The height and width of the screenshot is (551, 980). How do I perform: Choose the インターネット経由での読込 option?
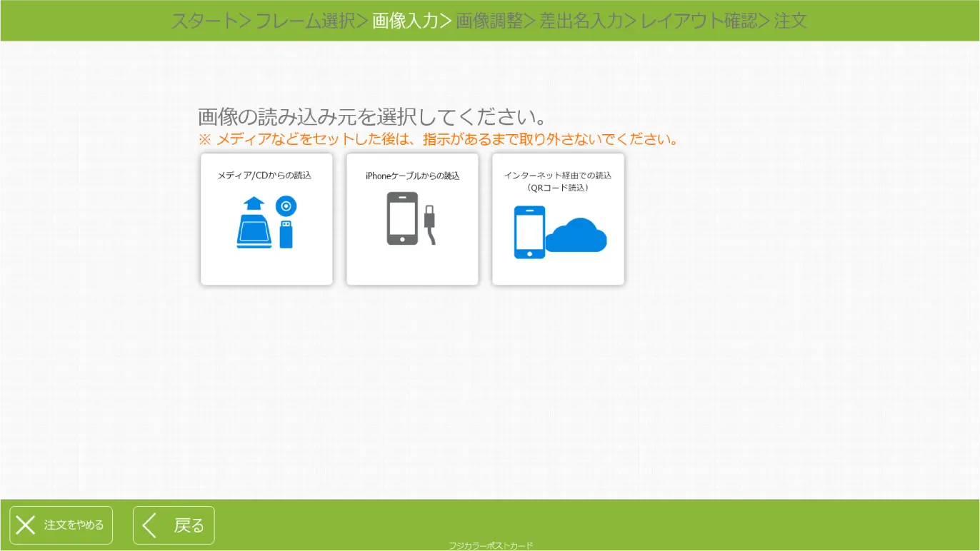click(x=558, y=219)
